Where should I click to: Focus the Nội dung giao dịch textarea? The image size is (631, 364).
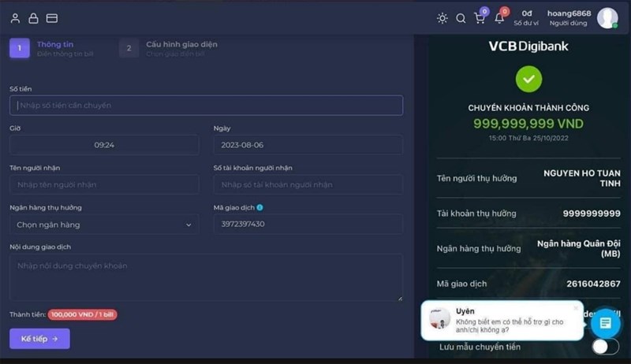[206, 277]
